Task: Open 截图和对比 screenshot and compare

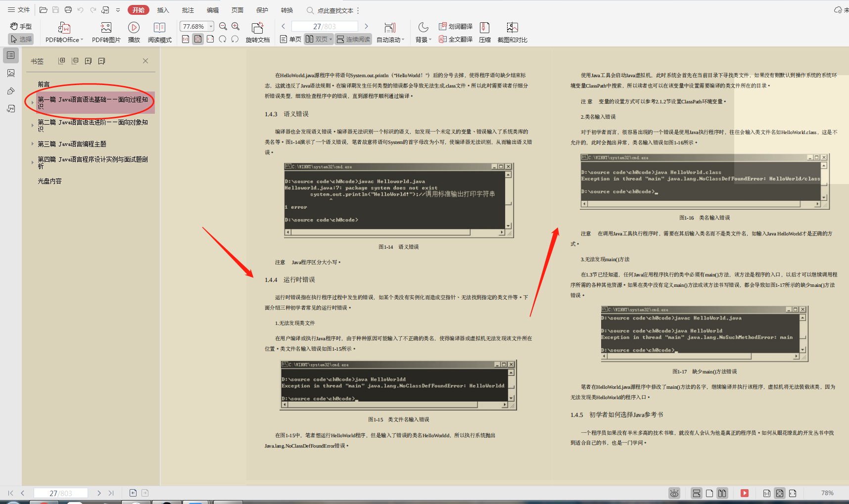Action: (513, 32)
